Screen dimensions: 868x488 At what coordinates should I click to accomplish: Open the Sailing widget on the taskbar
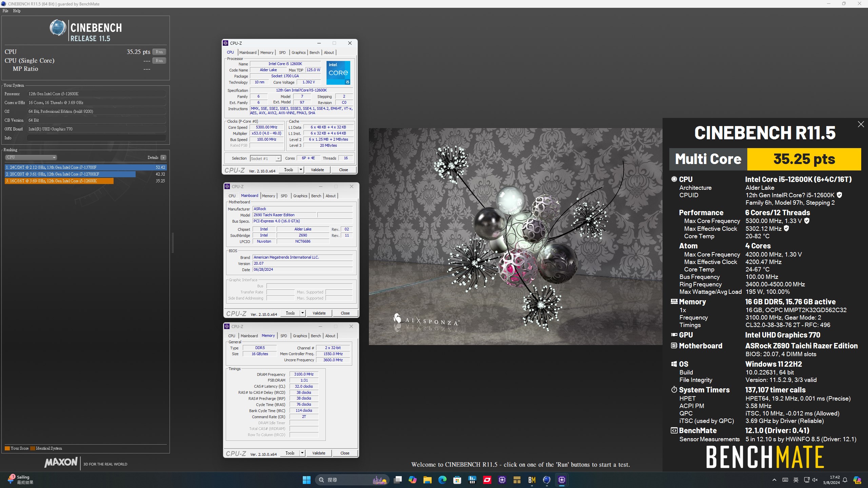(x=21, y=480)
